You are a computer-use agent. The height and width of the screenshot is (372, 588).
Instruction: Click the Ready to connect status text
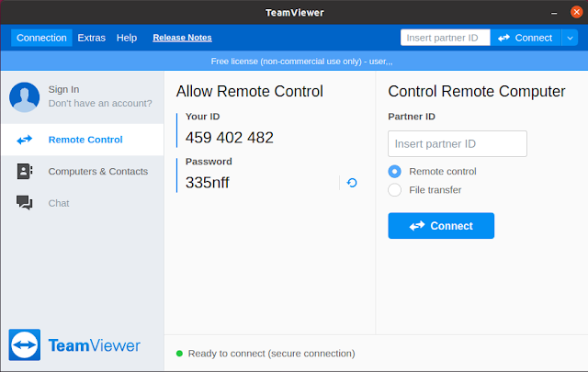pyautogui.click(x=272, y=354)
